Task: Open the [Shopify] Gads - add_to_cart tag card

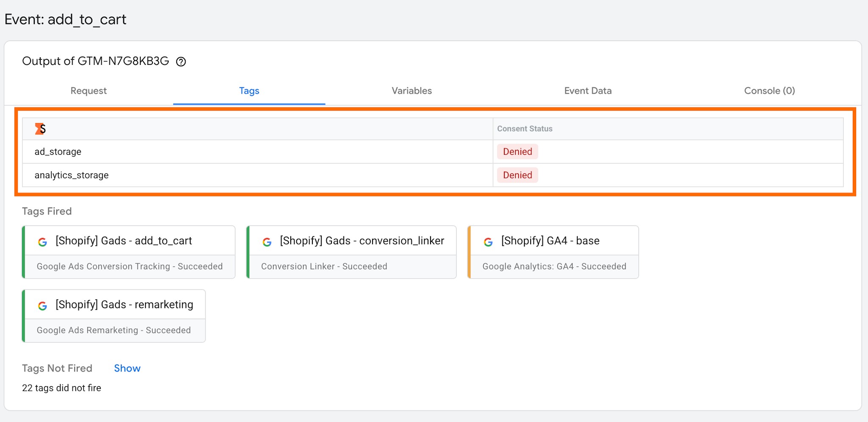Action: pyautogui.click(x=128, y=252)
